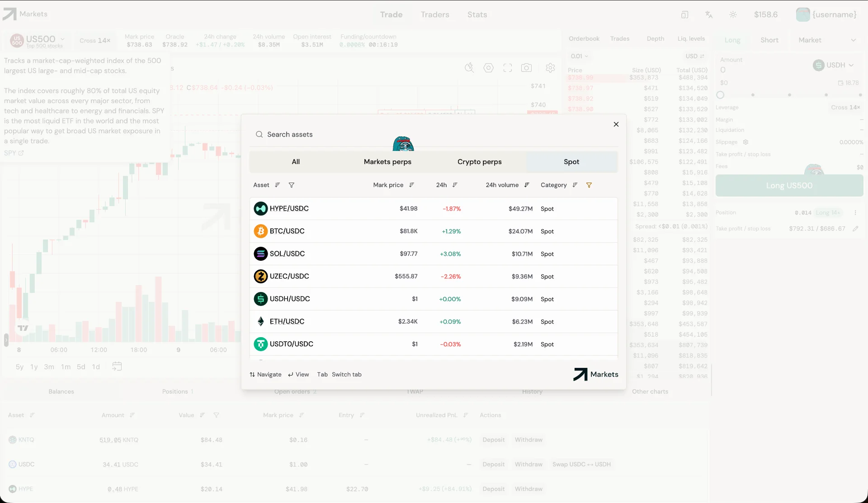Toggle the light/dark theme sun icon
The height and width of the screenshot is (503, 868).
click(x=733, y=14)
